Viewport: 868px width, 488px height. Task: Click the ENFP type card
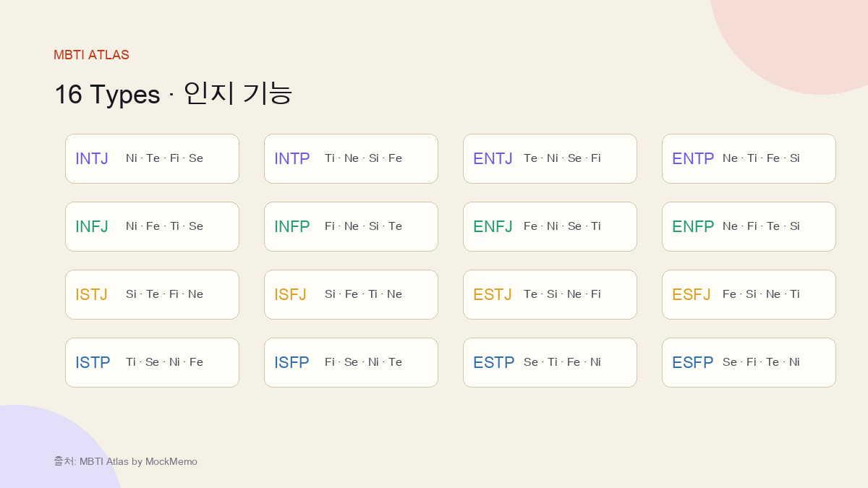749,226
